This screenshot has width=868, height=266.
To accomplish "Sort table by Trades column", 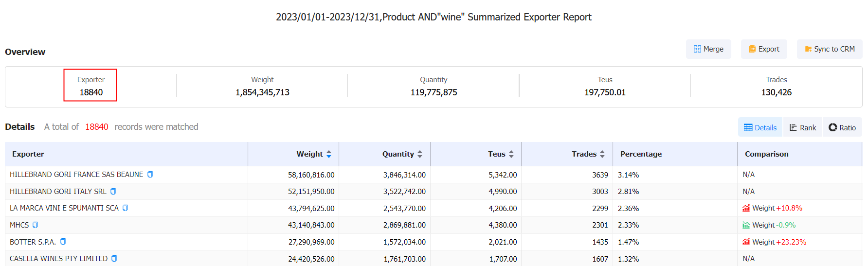I will tap(602, 154).
